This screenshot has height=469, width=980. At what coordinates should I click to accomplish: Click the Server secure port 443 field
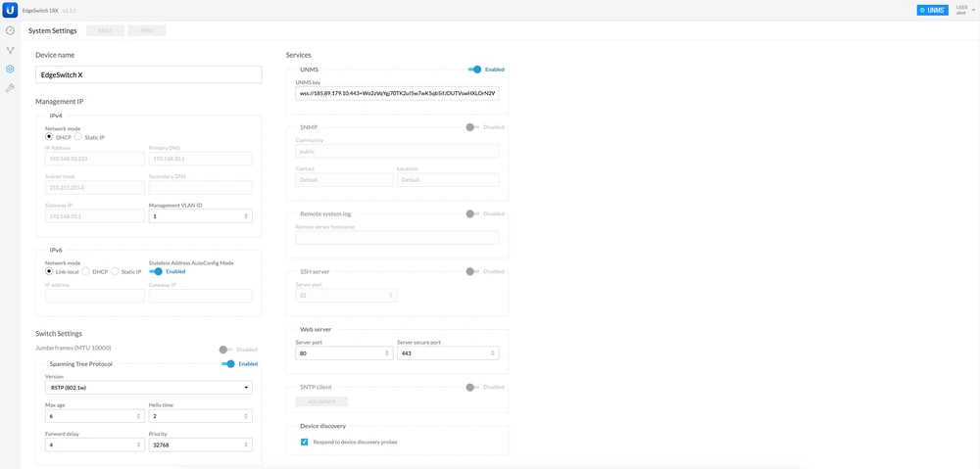point(448,353)
